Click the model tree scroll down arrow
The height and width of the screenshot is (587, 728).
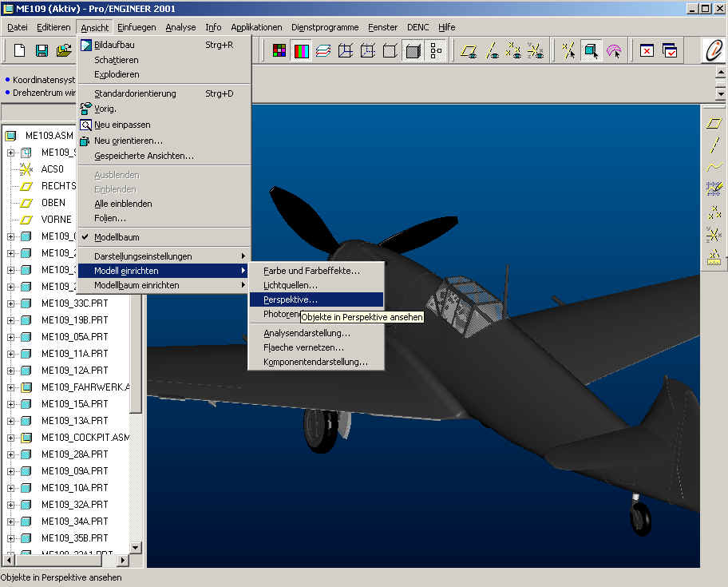pyautogui.click(x=135, y=548)
